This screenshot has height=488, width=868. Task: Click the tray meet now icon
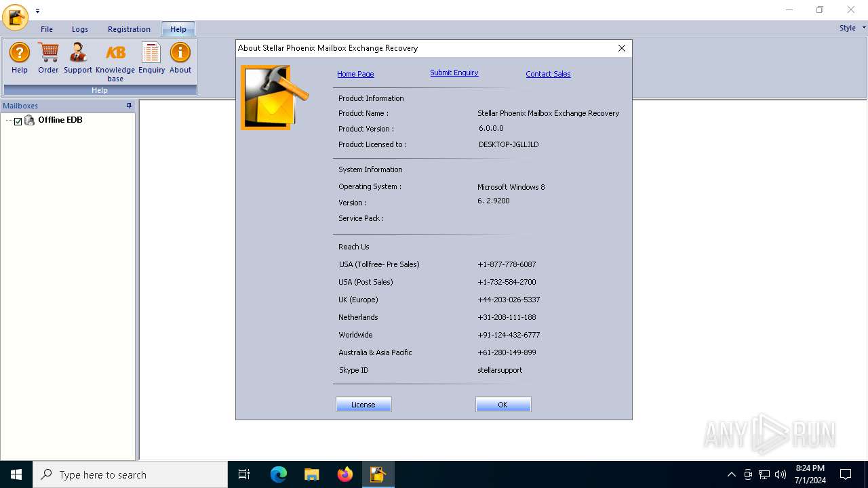748,474
